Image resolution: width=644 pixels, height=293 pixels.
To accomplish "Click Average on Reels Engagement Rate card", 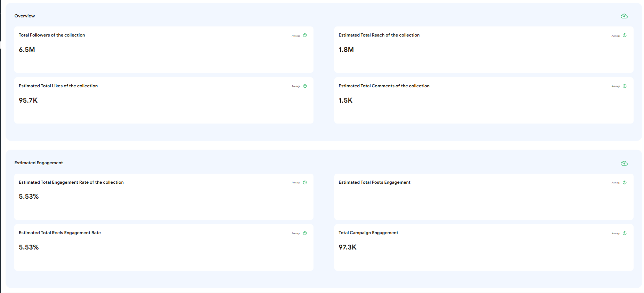I will [296, 233].
